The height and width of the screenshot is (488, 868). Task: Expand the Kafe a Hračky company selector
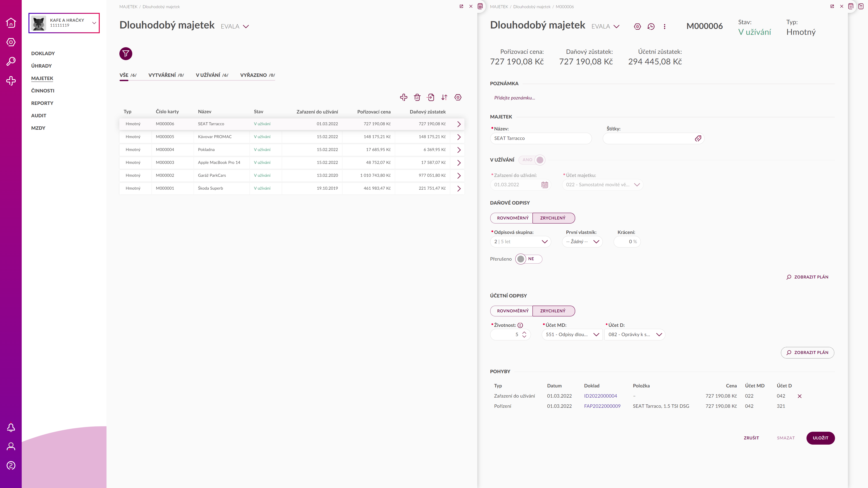[x=64, y=23]
